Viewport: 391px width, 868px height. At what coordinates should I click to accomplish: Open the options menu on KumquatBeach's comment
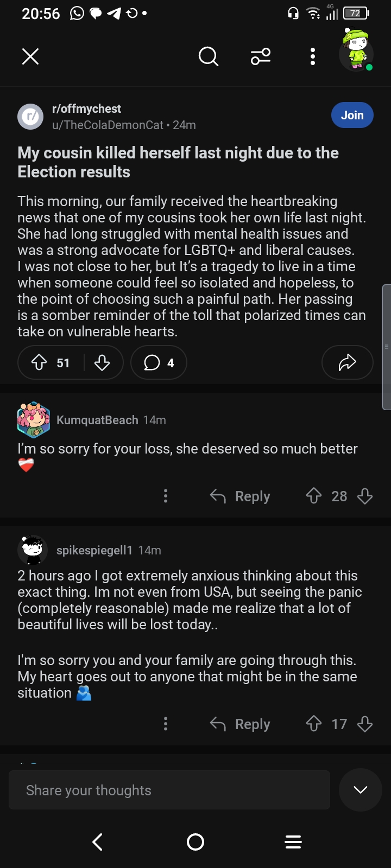pos(166,496)
